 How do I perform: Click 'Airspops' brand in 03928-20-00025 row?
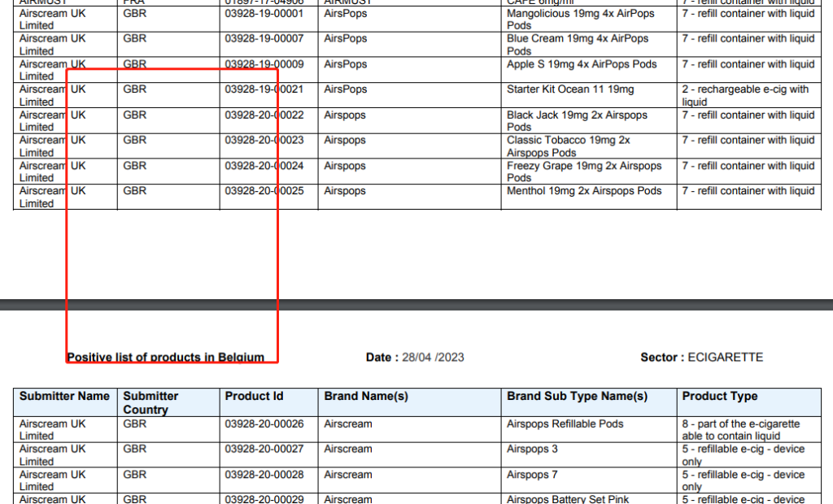pyautogui.click(x=345, y=191)
